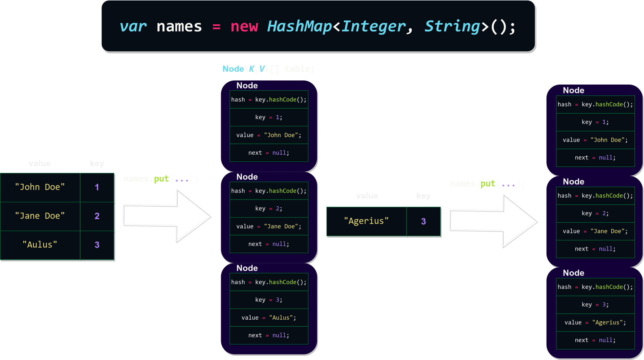Click 'key = 1;' in the right column node

(x=595, y=122)
